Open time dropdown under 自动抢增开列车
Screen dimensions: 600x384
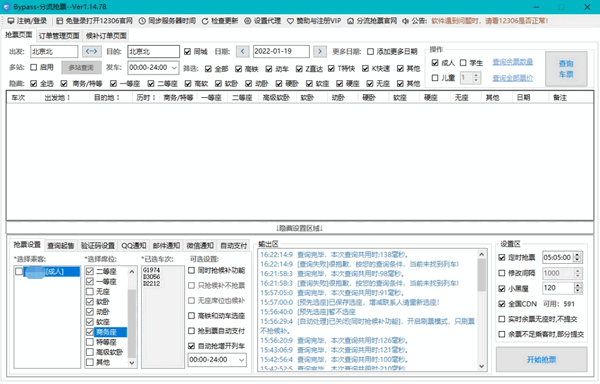(x=241, y=360)
